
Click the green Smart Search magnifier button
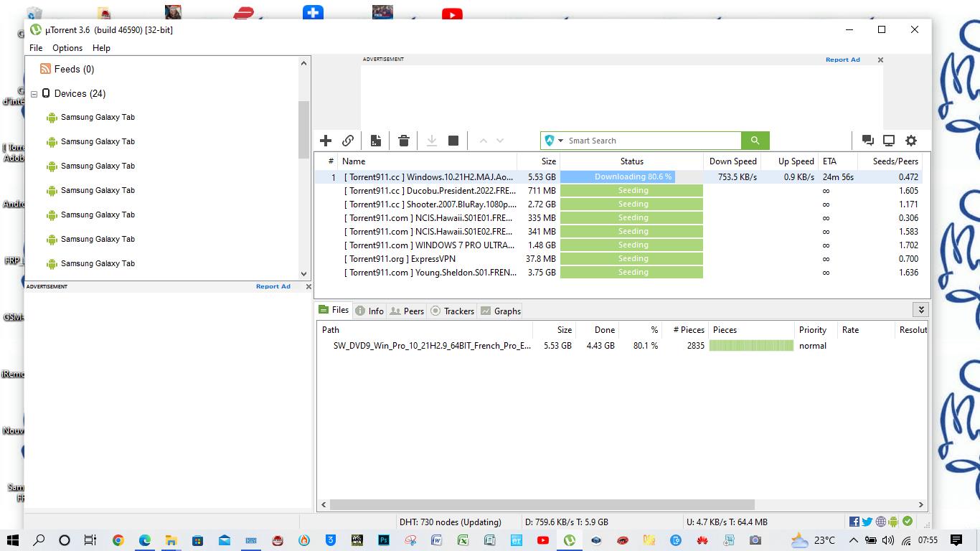pyautogui.click(x=755, y=141)
